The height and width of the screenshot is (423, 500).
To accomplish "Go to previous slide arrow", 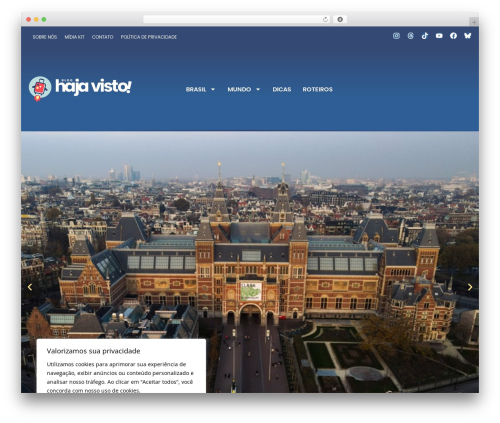I will 30,287.
